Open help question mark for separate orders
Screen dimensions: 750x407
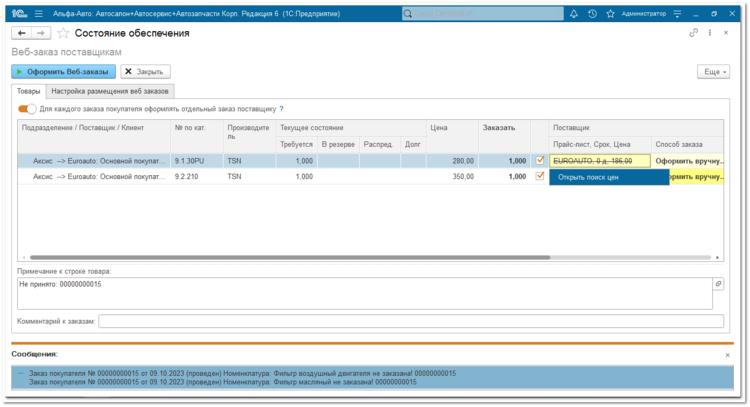point(281,109)
